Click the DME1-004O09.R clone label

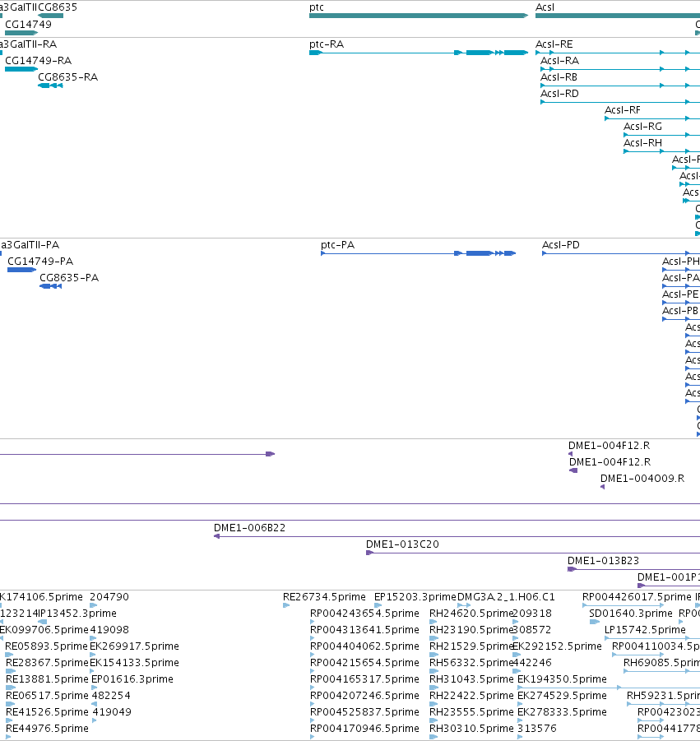(642, 479)
